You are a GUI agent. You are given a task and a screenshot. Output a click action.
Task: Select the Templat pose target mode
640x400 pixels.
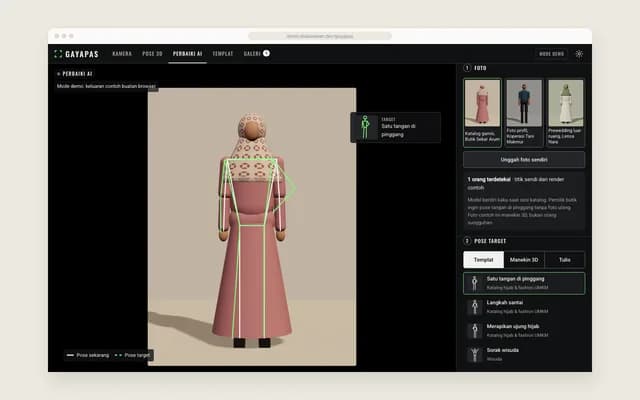click(x=484, y=260)
